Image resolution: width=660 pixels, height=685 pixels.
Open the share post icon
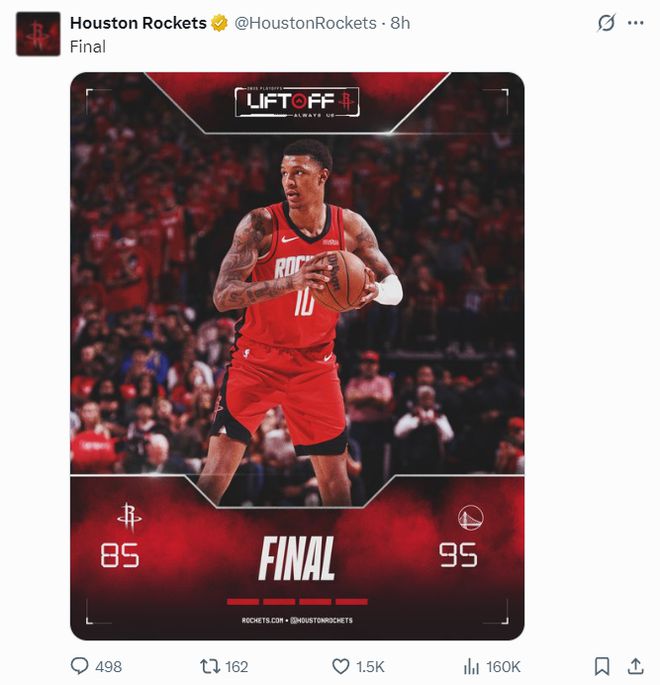[x=636, y=667]
